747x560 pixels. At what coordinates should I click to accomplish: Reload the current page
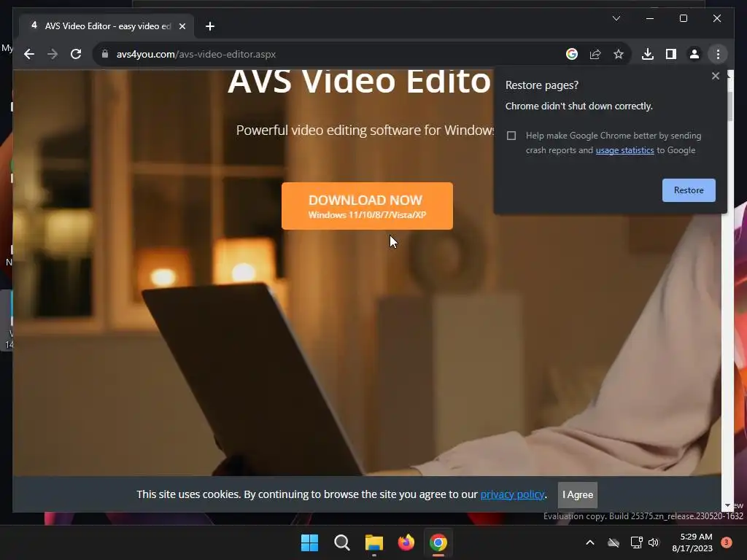click(x=76, y=54)
